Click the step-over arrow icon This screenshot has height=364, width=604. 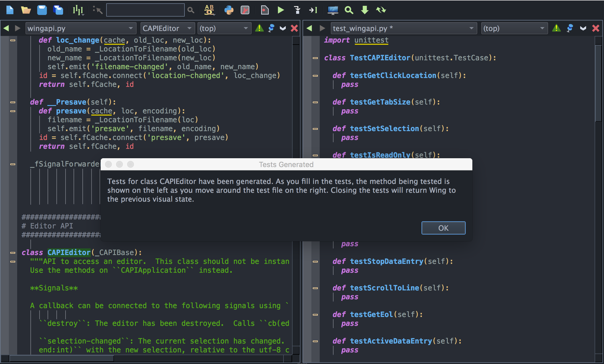pyautogui.click(x=313, y=10)
